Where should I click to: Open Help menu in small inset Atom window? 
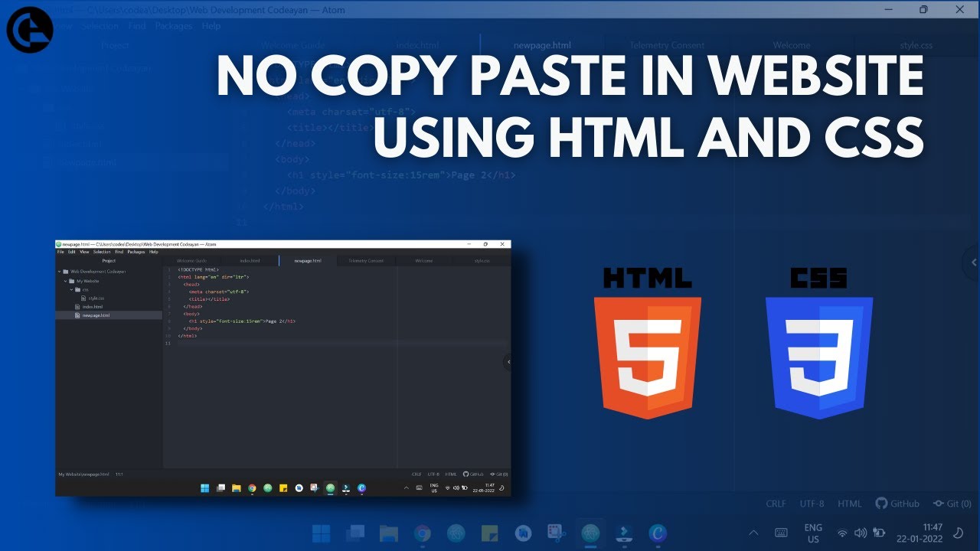point(154,252)
